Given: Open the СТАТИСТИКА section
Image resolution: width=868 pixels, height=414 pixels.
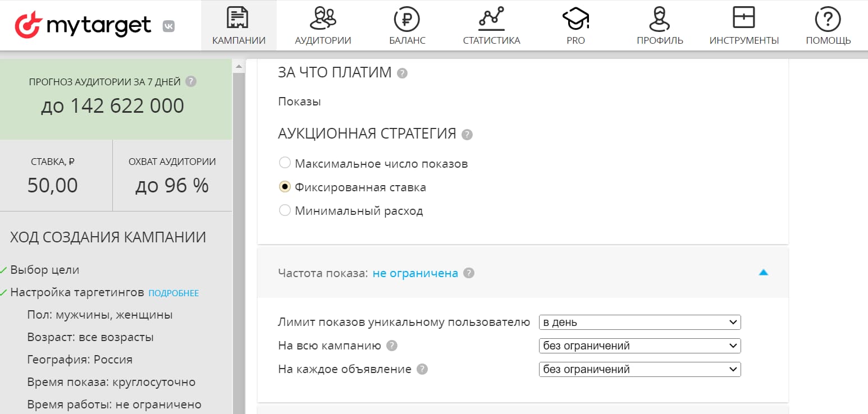Looking at the screenshot, I should point(491,25).
